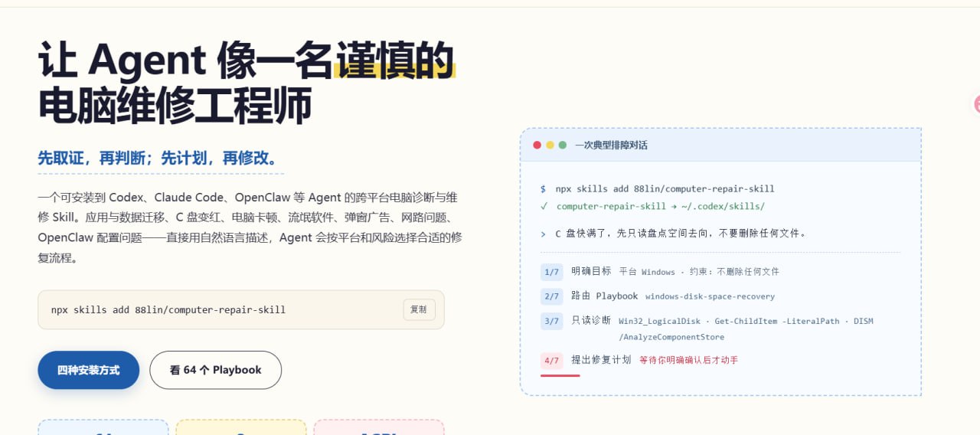Image resolution: width=980 pixels, height=435 pixels.
Task: Open the 四种安装方式 button
Action: [x=89, y=370]
